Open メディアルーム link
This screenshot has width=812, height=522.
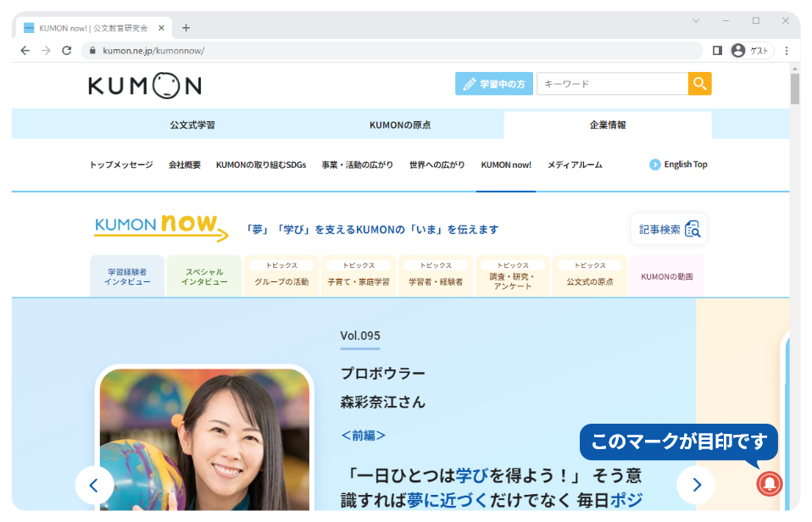(575, 164)
